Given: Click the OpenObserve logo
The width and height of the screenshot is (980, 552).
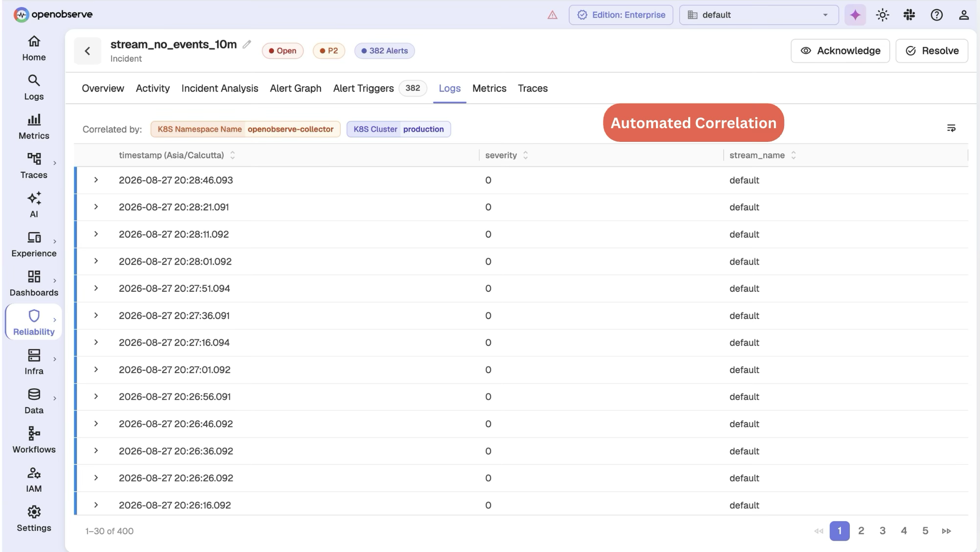Looking at the screenshot, I should click(x=53, y=15).
